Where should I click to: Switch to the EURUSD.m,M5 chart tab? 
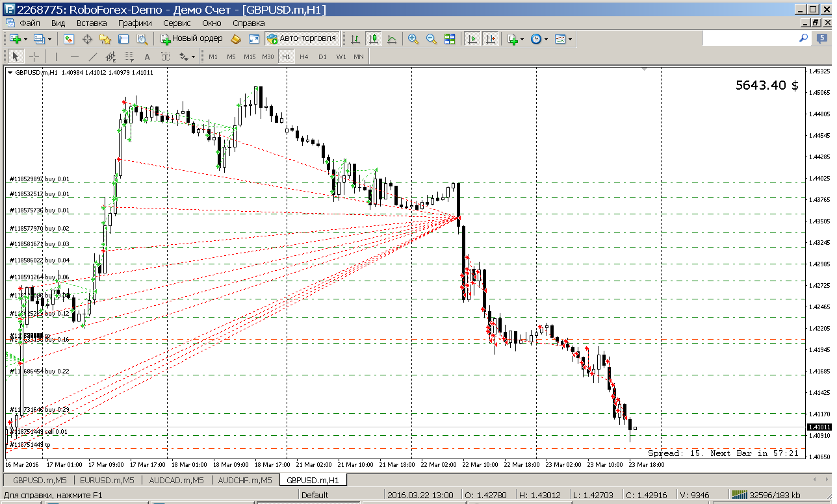click(107, 481)
